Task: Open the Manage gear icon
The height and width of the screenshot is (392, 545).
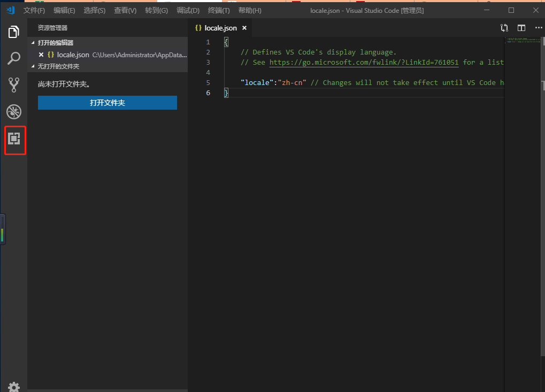Action: click(14, 387)
